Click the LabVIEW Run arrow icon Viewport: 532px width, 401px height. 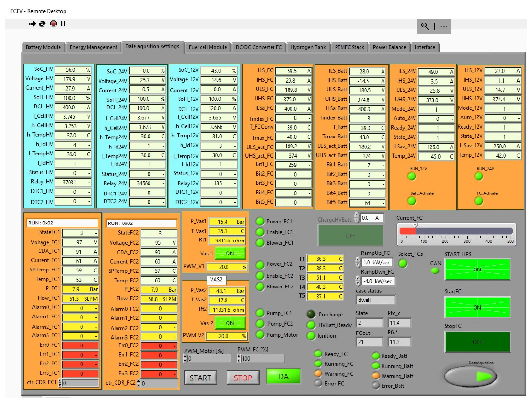pos(32,23)
